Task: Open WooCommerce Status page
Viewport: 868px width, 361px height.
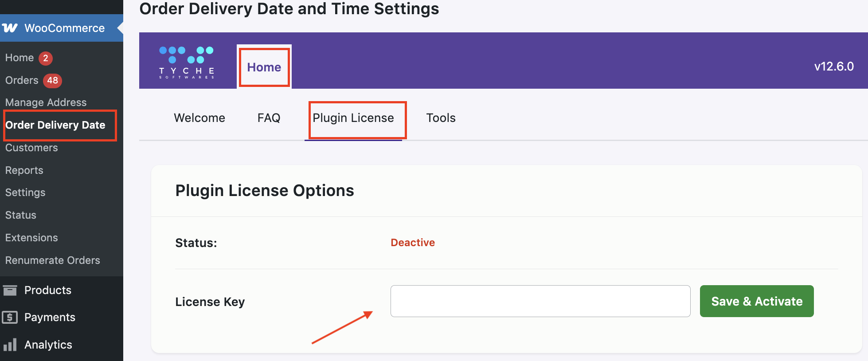Action: coord(21,215)
